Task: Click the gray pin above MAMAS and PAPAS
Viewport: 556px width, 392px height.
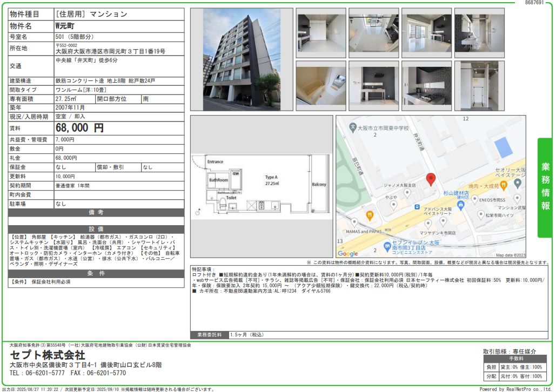Action: [354, 222]
